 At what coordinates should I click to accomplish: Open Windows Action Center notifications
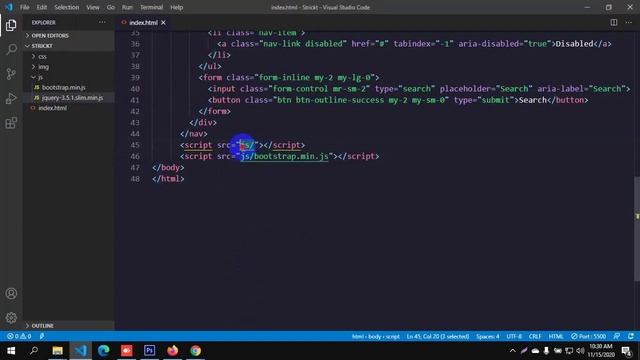(x=627, y=351)
